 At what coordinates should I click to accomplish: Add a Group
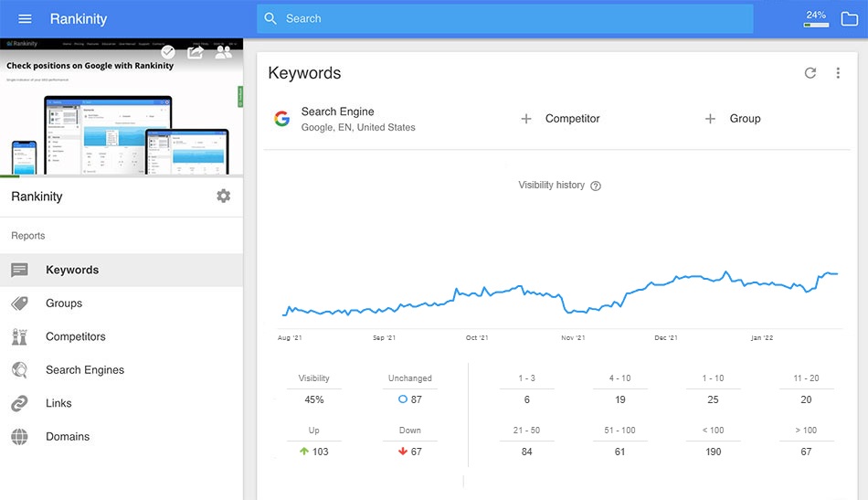(x=733, y=119)
